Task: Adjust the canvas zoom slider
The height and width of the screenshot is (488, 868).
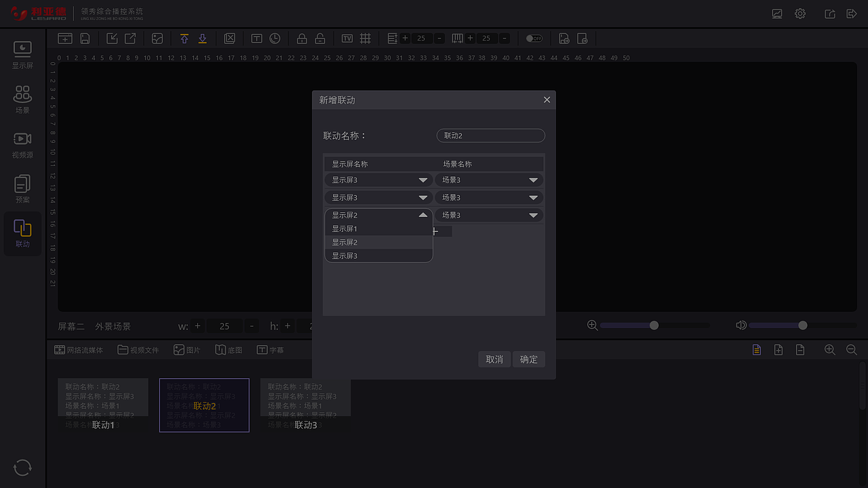Action: (654, 325)
